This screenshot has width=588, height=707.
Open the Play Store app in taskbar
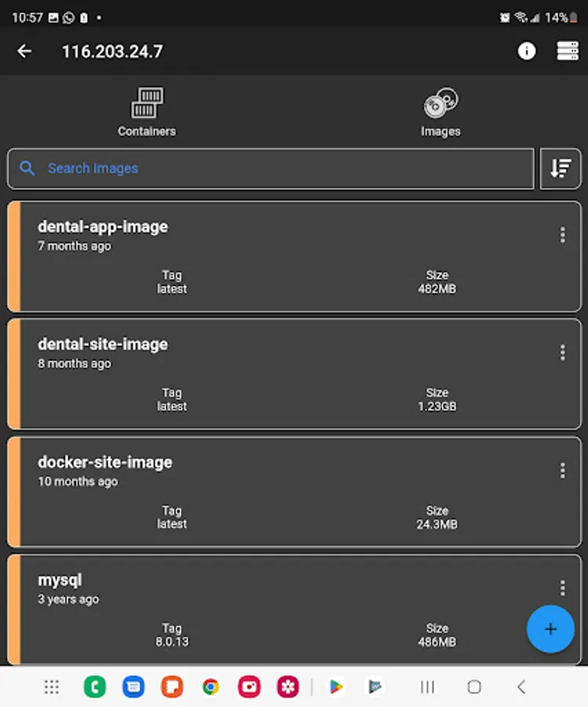point(336,687)
